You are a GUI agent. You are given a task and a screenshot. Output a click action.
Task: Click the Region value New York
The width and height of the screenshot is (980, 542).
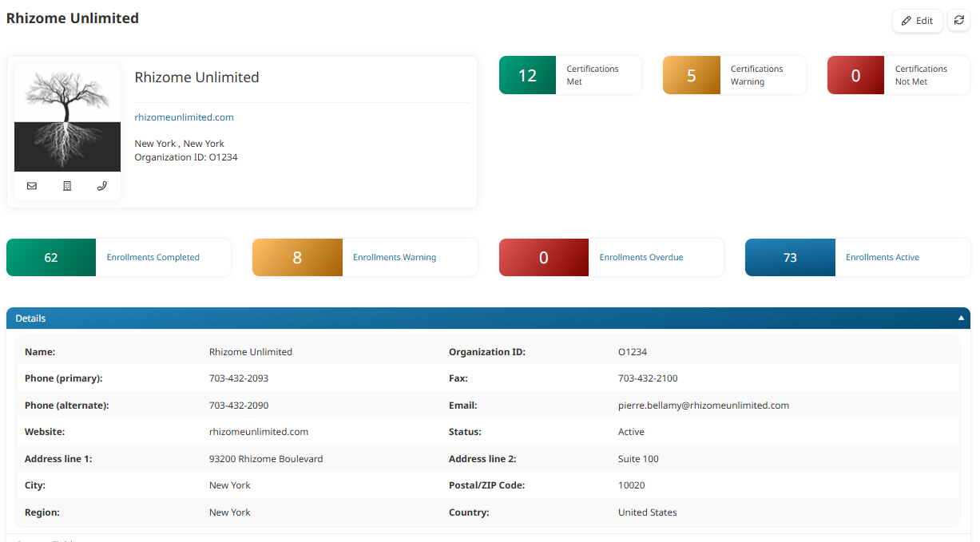230,512
